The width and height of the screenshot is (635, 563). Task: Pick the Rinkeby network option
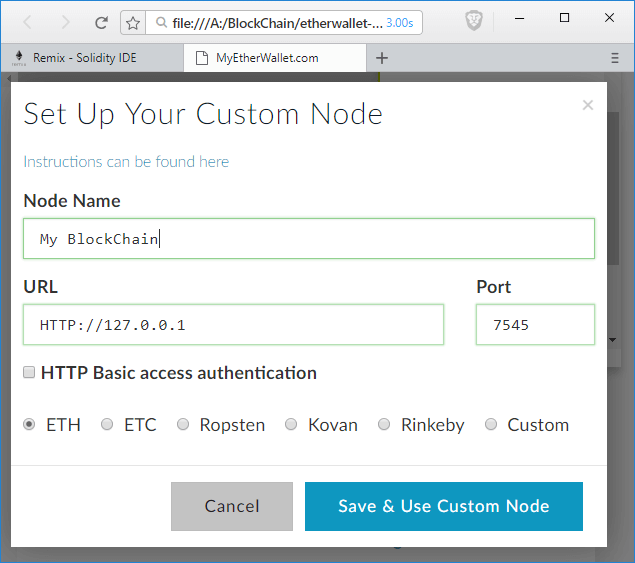[x=384, y=425]
